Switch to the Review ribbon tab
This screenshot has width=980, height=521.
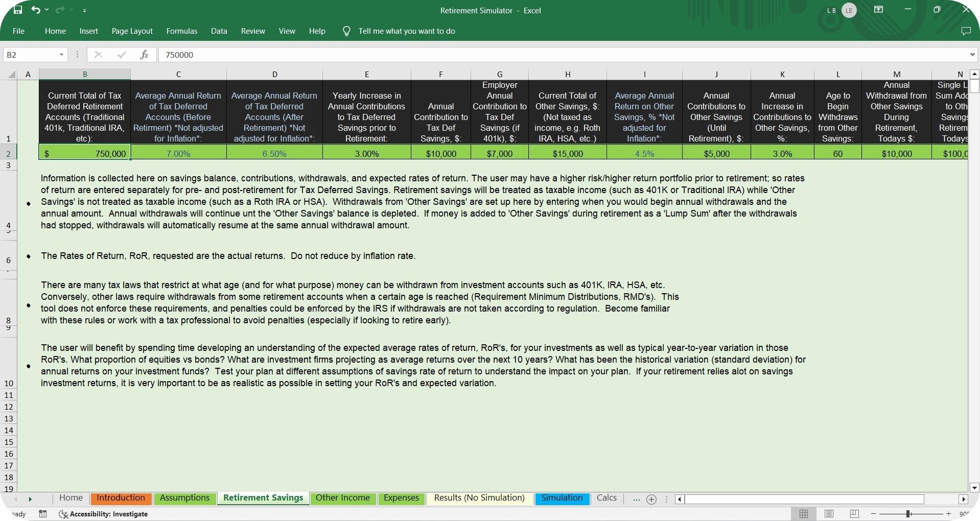(x=252, y=31)
